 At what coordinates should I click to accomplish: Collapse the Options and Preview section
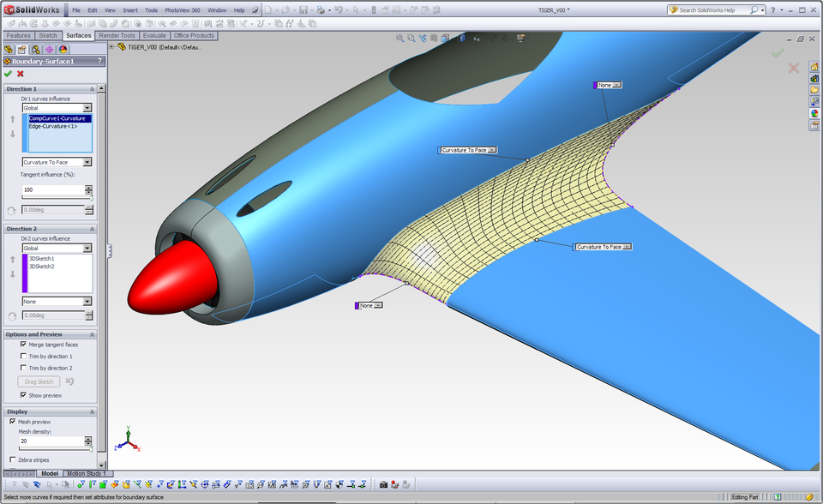93,334
